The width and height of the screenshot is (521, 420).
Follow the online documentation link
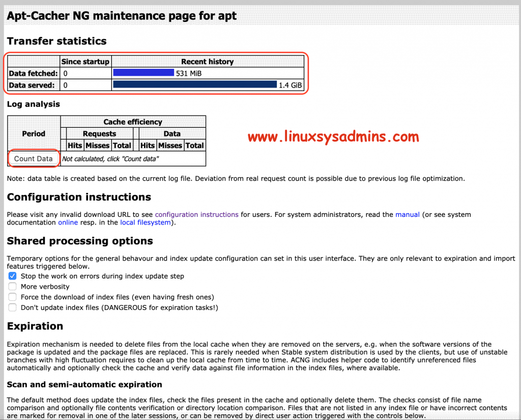68,222
